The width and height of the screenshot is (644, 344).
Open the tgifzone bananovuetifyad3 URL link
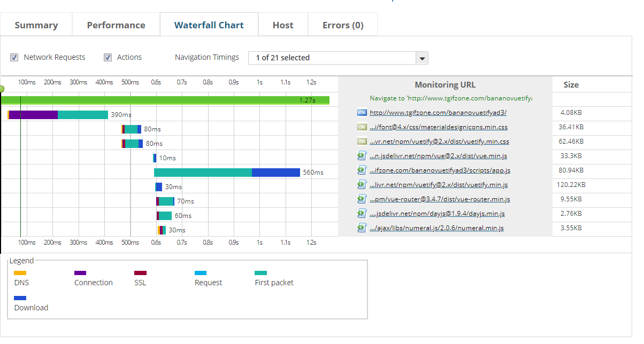(x=438, y=113)
